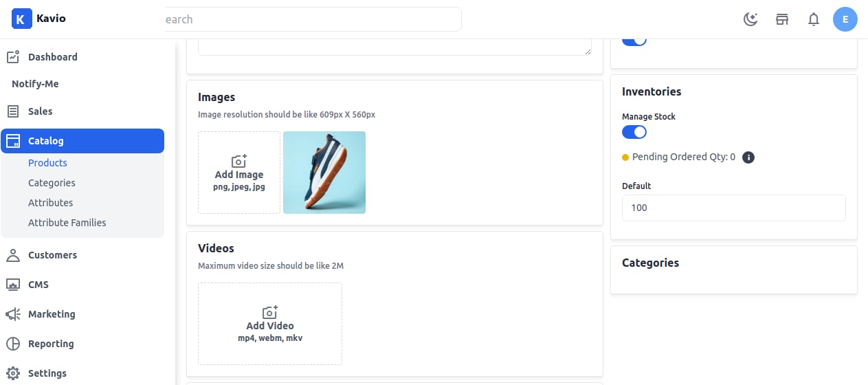Open the user avatar E menu
This screenshot has height=385, width=868.
tap(845, 19)
